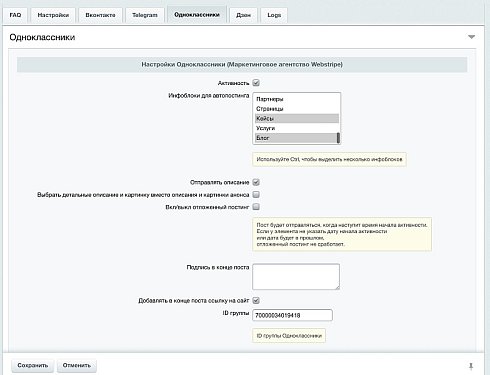Open the FAQ tab
This screenshot has width=490, height=375.
15,15
